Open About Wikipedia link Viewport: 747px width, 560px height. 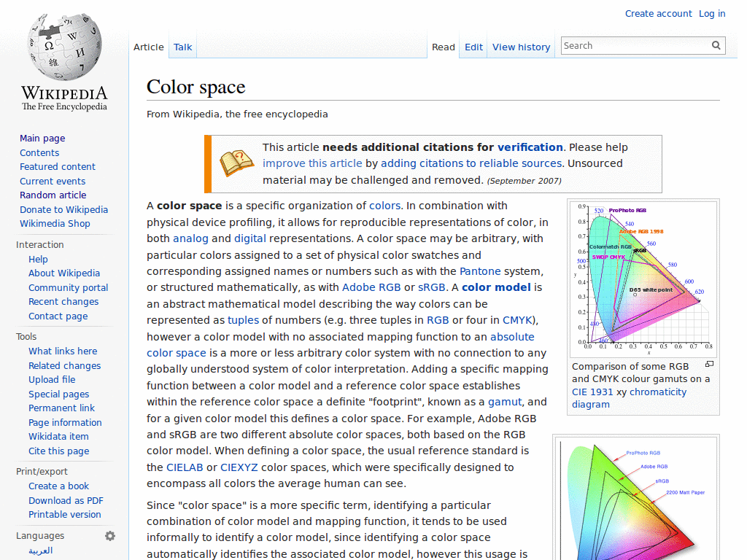(x=64, y=273)
